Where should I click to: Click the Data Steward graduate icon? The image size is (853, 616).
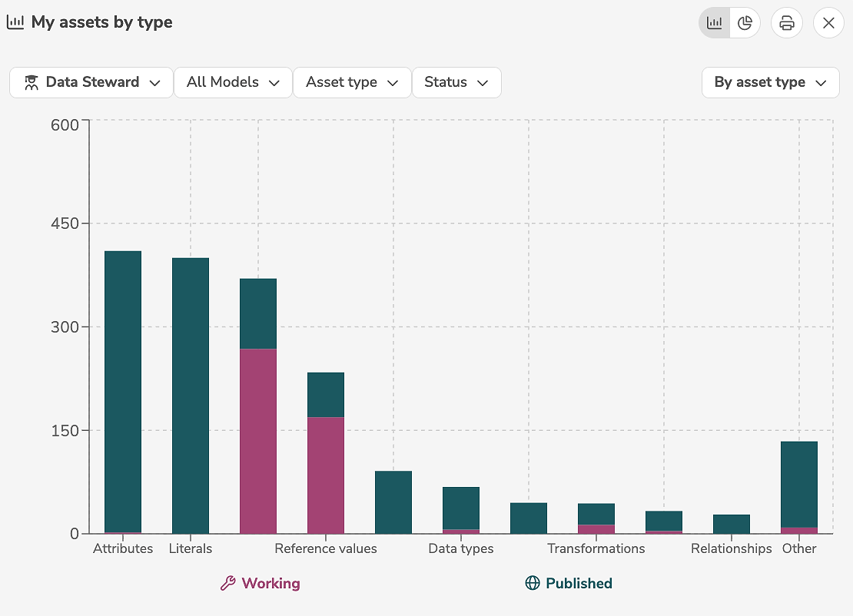[31, 82]
